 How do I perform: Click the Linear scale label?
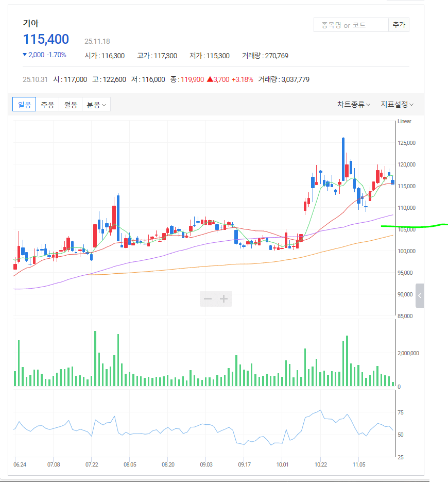pos(404,121)
